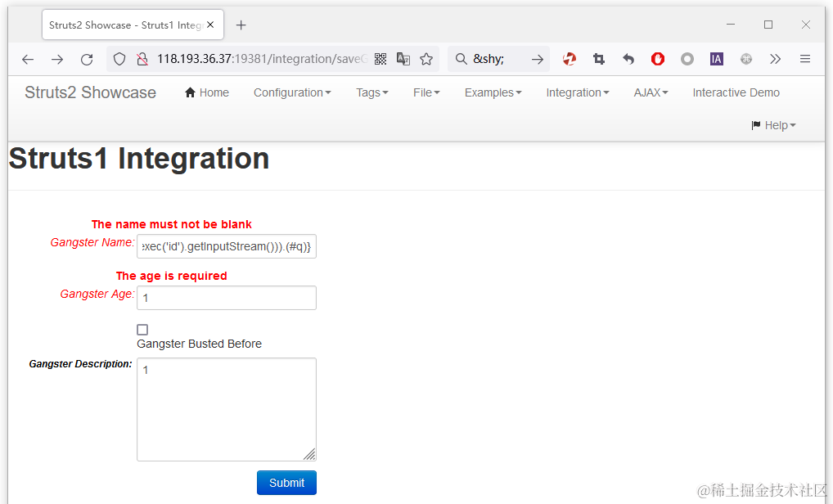Click the undo arrow extension icon

tap(628, 59)
